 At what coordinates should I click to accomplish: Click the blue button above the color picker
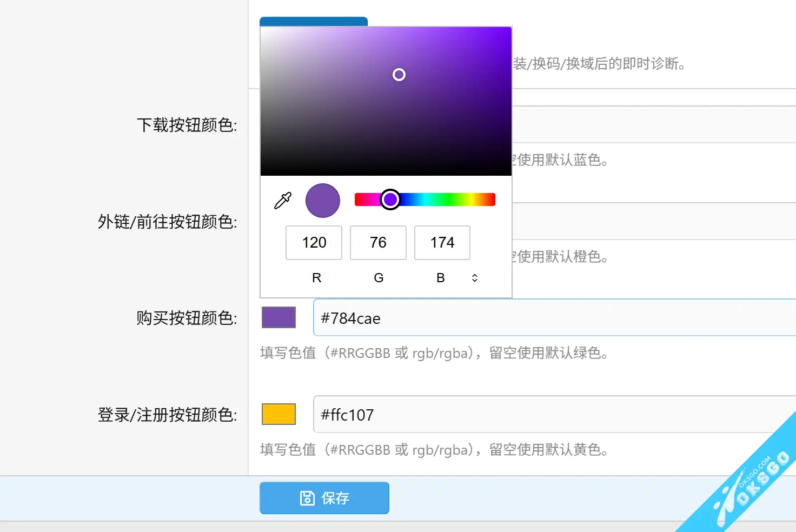click(x=314, y=22)
